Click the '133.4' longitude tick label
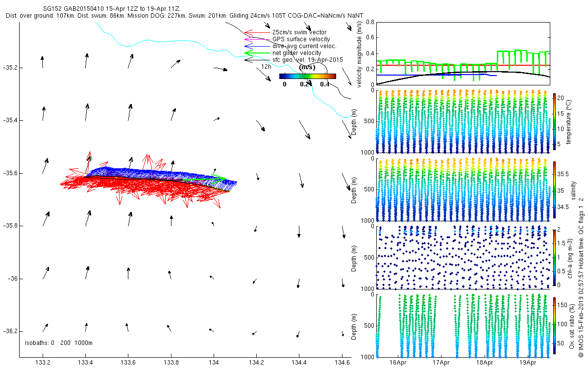This screenshot has height=368, width=588. (85, 363)
